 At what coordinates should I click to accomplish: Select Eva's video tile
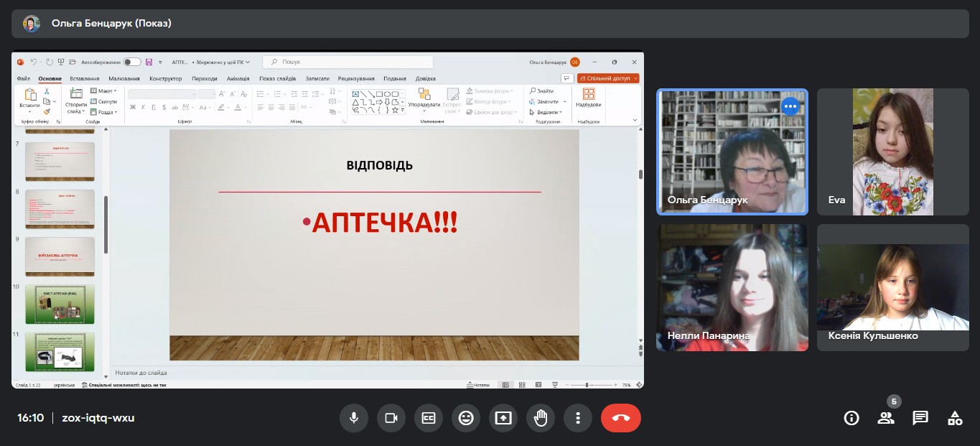click(893, 152)
